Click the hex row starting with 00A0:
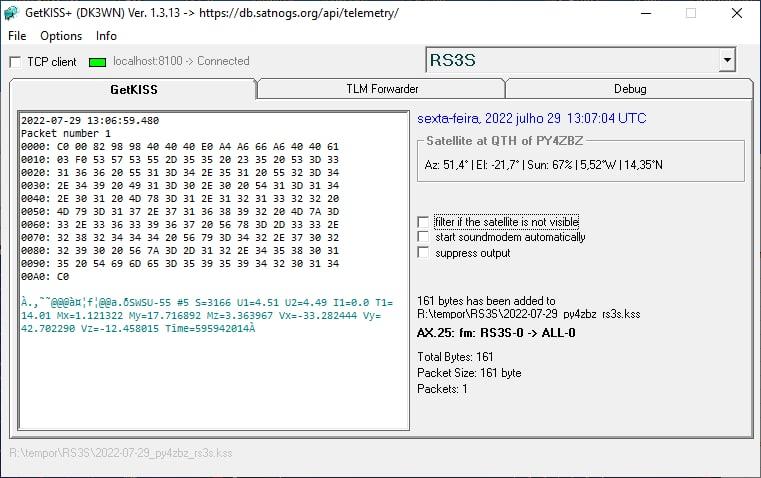The width and height of the screenshot is (761, 478). pos(45,277)
